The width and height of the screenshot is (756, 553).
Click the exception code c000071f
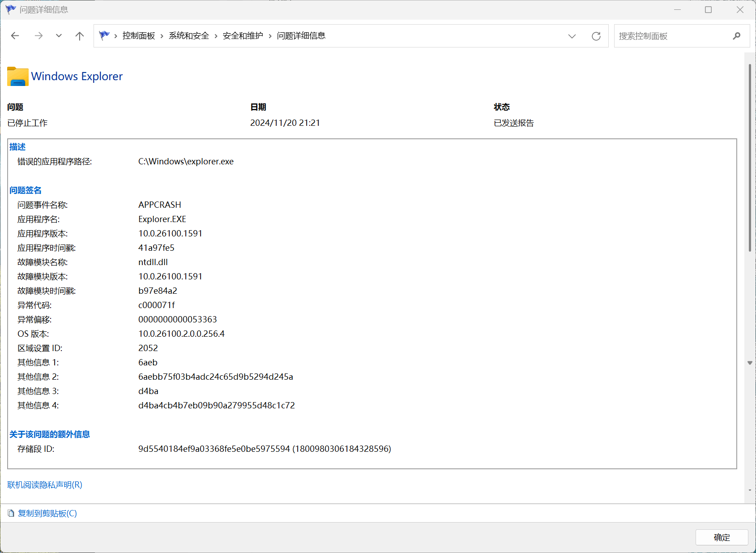tap(157, 305)
